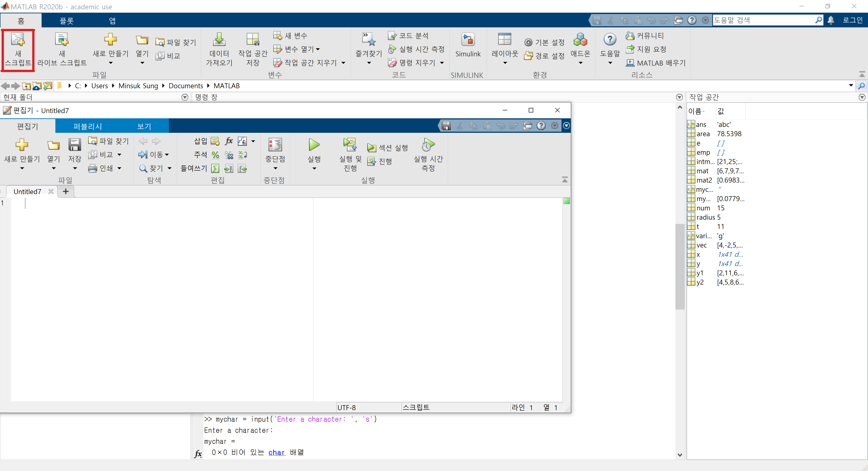The image size is (868, 471).
Task: Click the notification bell icon
Action: (x=831, y=20)
